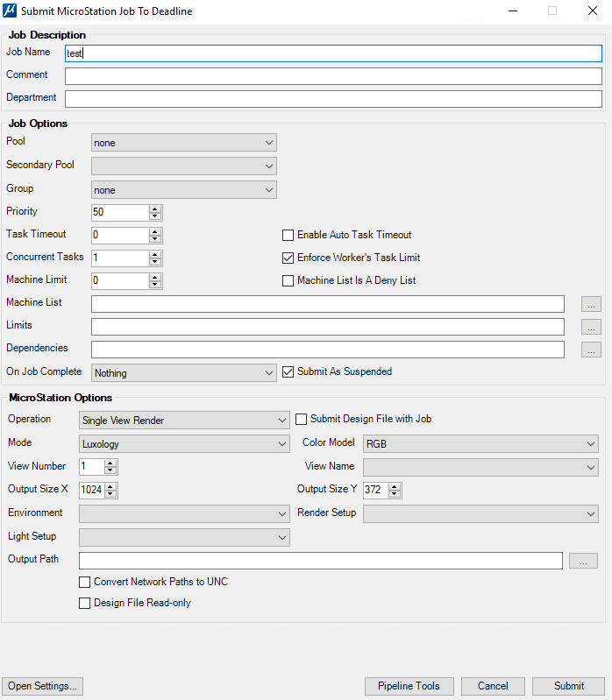Increase Output Size X value

tap(110, 486)
